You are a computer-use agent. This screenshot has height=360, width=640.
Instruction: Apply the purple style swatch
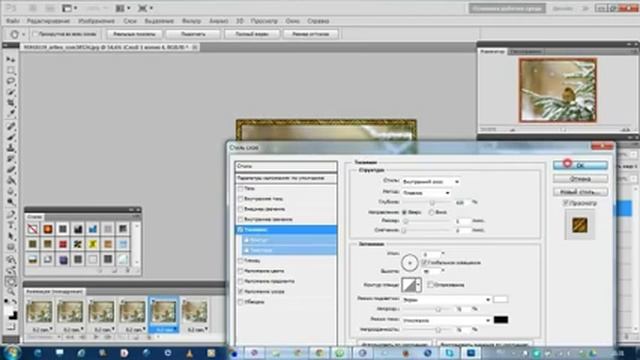(63, 260)
